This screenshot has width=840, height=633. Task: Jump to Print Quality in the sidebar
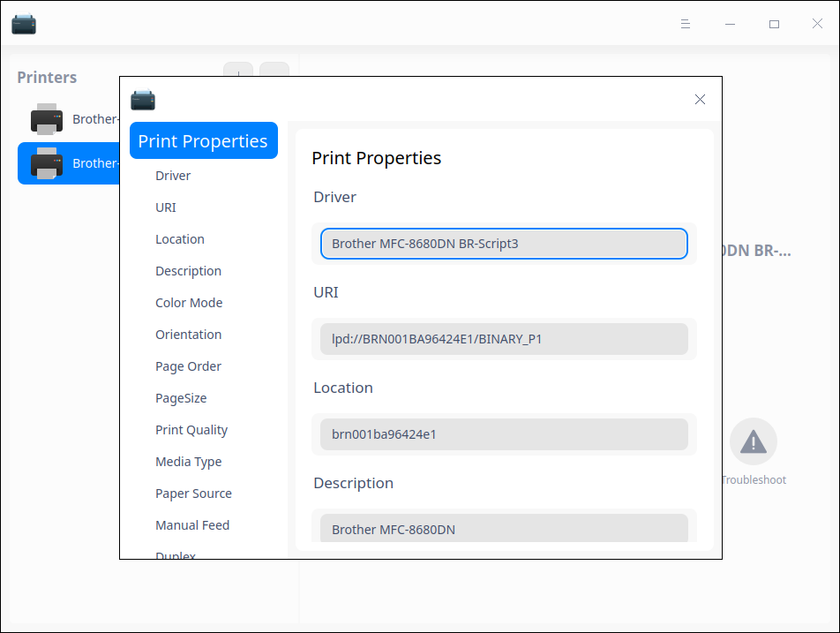(x=191, y=430)
